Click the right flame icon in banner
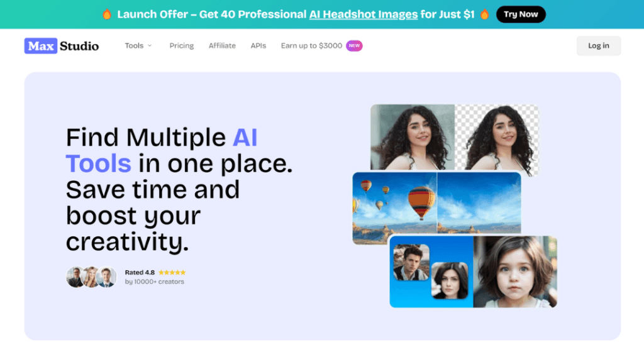 pos(485,14)
